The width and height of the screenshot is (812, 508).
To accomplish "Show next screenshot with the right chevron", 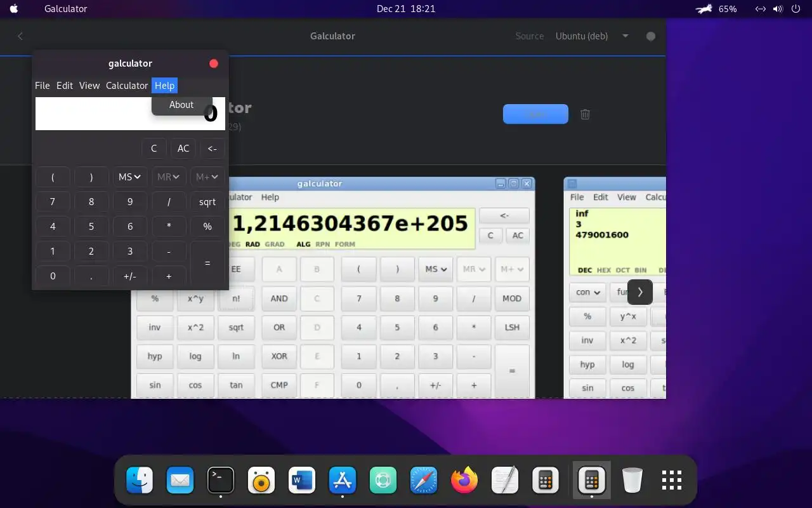I will 640,292.
